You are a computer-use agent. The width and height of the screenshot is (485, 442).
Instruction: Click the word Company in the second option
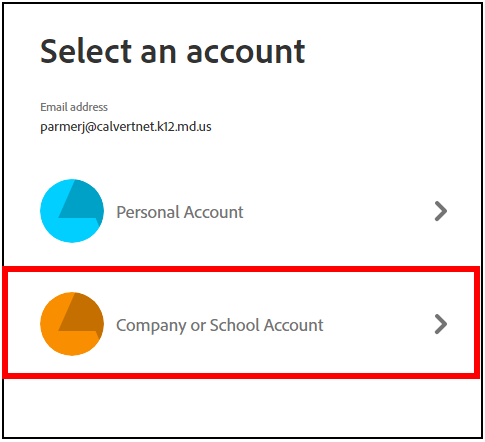[151, 326]
